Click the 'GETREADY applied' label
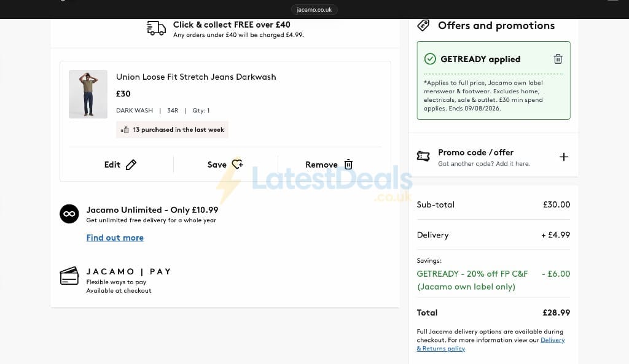The width and height of the screenshot is (629, 364). tap(480, 59)
